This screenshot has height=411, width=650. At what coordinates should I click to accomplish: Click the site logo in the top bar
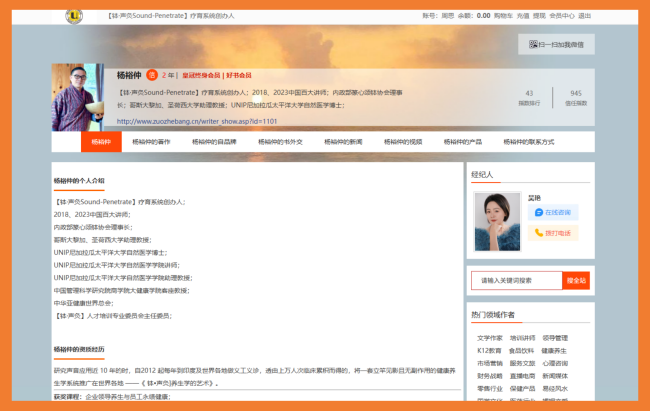(x=74, y=16)
